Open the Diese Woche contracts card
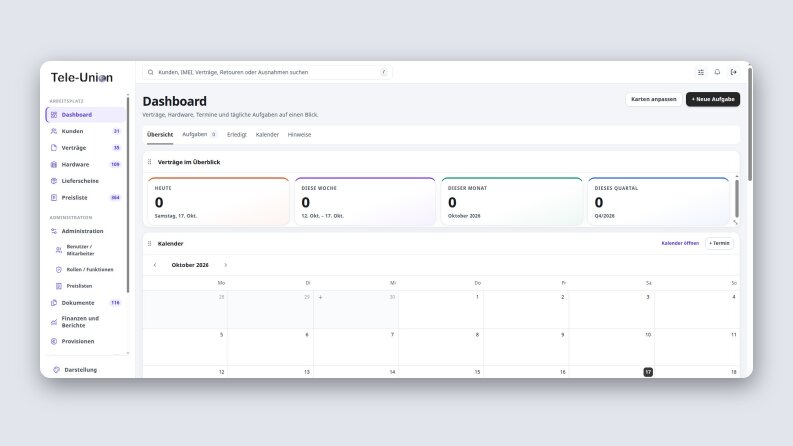This screenshot has height=446, width=793. tap(365, 201)
